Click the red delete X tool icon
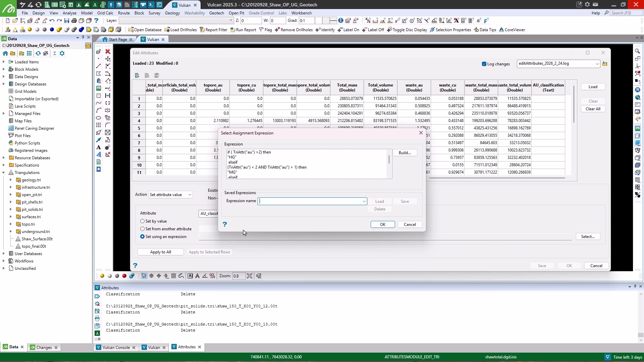The height and width of the screenshot is (362, 644). click(x=108, y=52)
